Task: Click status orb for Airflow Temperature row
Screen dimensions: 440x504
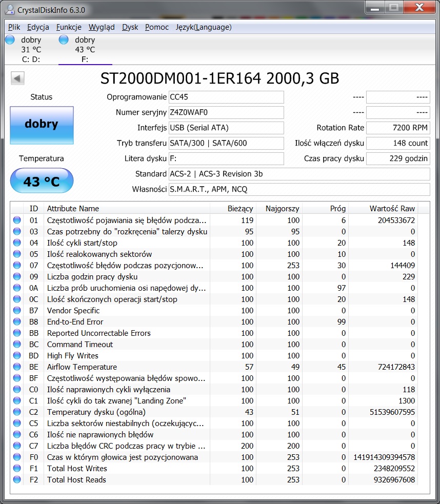Action: (x=17, y=367)
